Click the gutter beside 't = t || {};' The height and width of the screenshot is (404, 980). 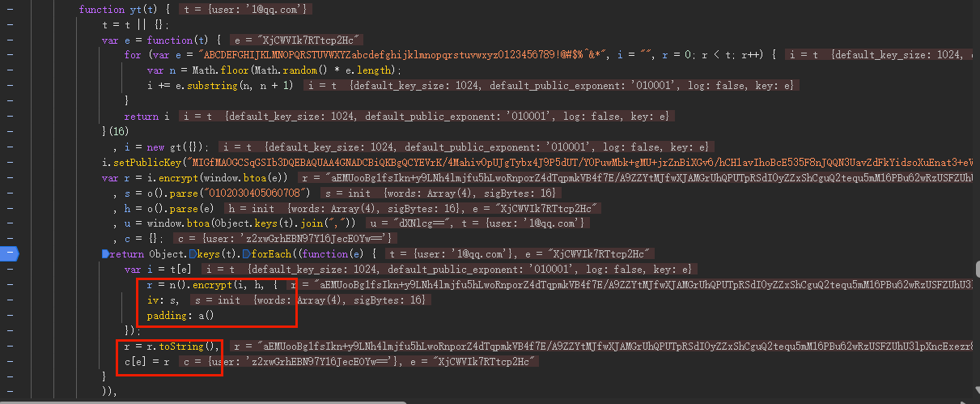point(11,25)
